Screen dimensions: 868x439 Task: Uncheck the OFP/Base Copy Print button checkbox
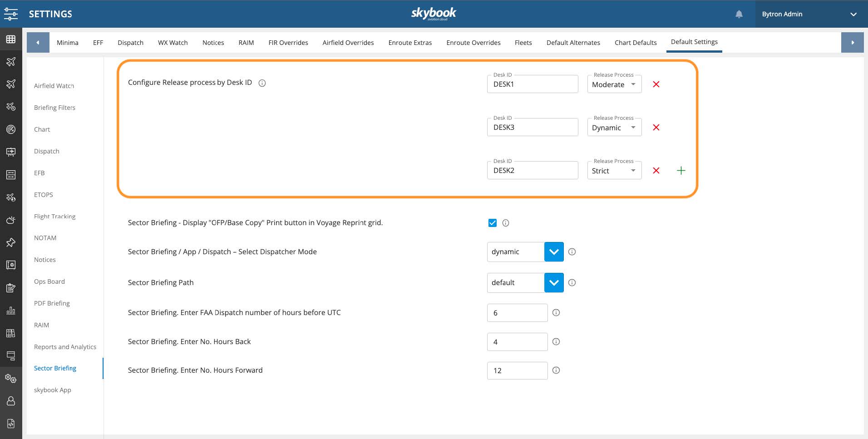(492, 223)
